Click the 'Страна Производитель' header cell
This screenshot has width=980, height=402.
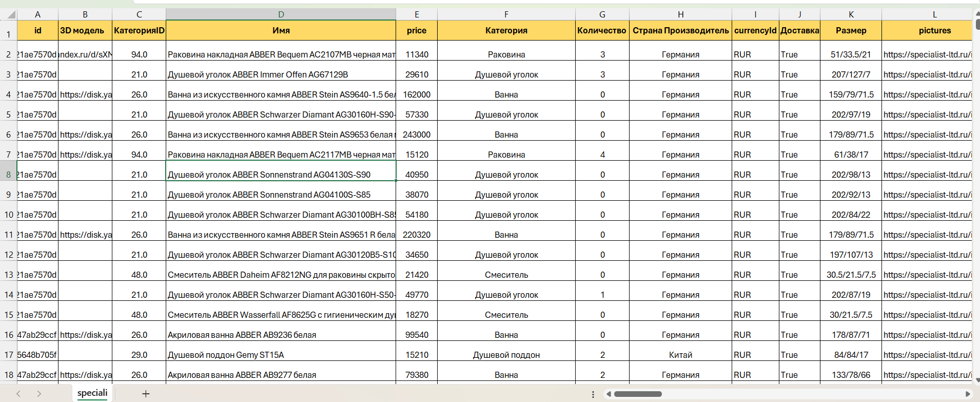point(681,30)
